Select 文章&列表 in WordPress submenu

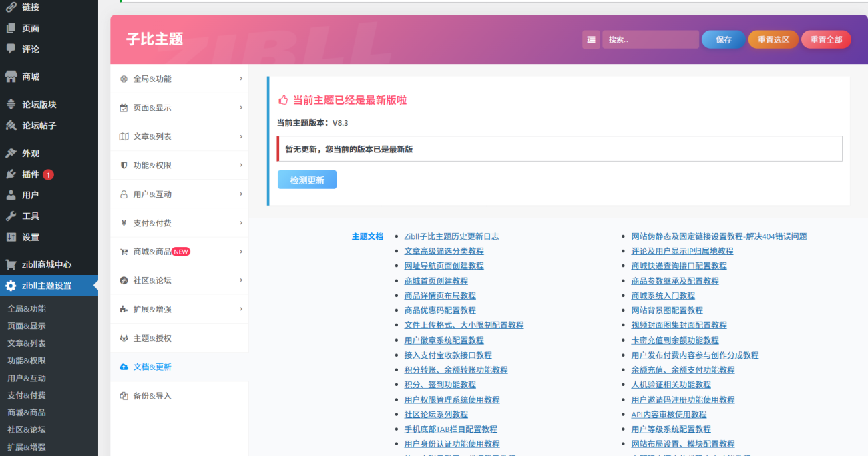click(27, 343)
